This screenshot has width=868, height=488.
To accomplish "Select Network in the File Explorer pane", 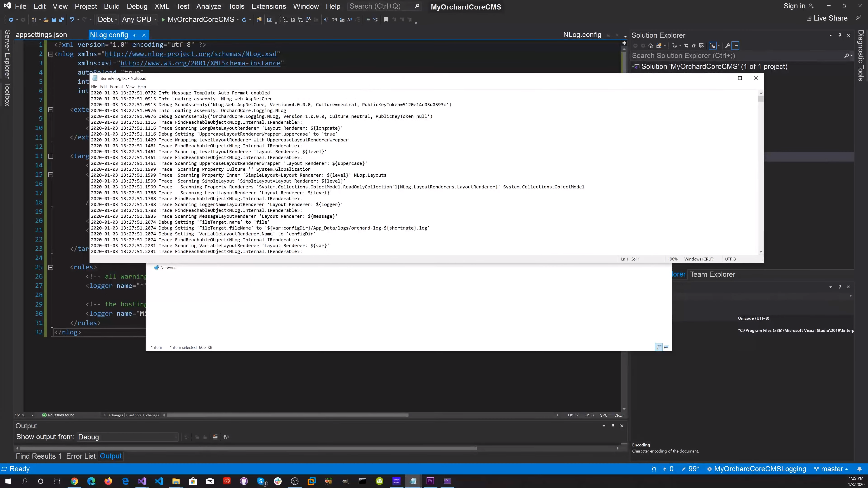I will pyautogui.click(x=165, y=267).
